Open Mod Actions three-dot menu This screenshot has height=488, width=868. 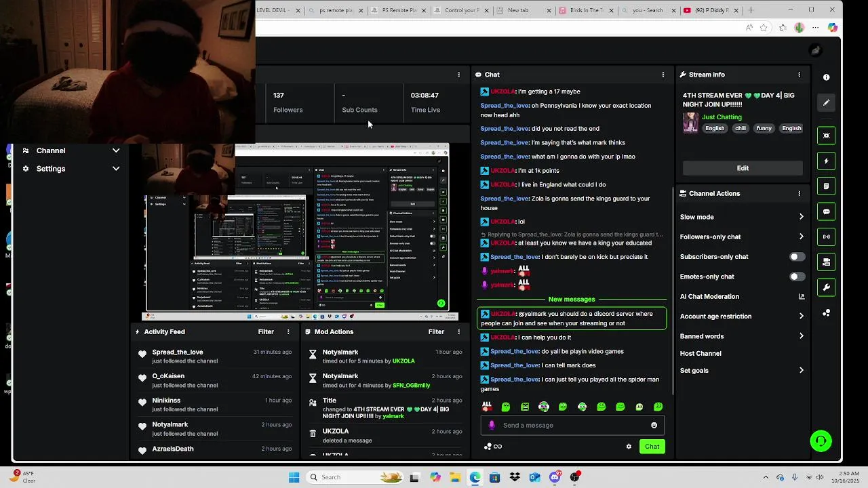pos(458,332)
